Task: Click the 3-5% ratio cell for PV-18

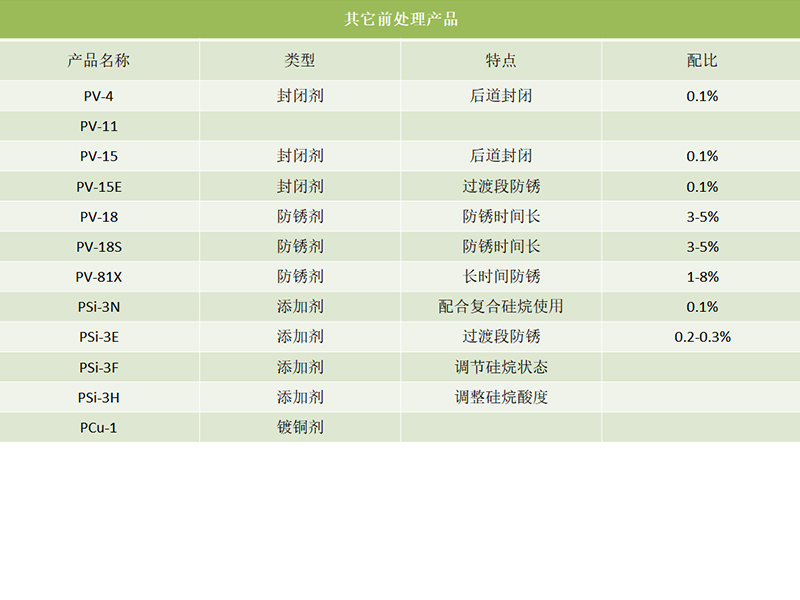Action: [x=700, y=216]
